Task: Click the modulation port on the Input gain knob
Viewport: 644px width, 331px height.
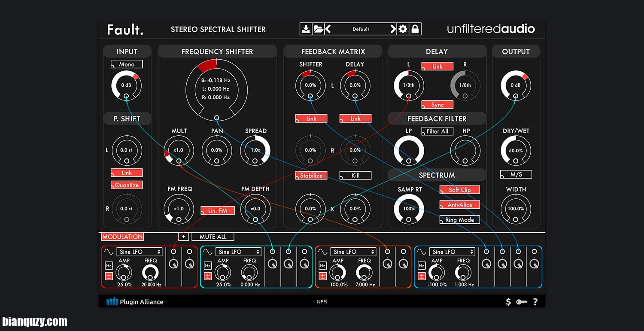Action: [x=126, y=96]
